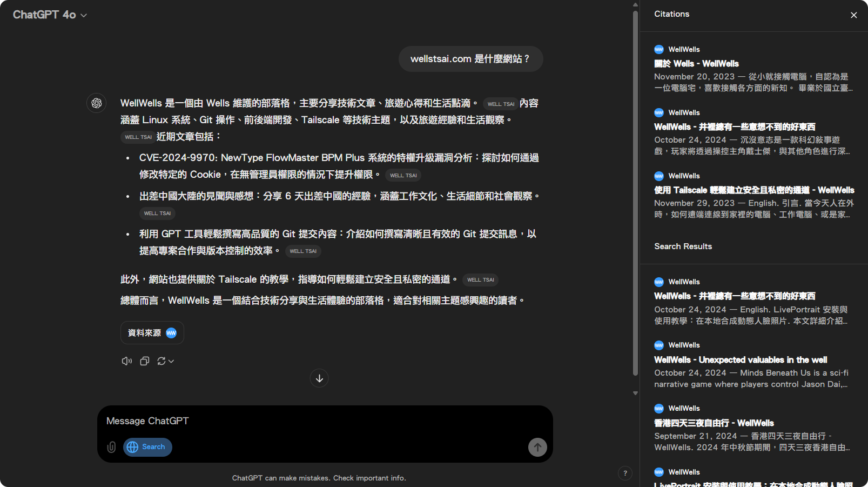Click WELL TSAI citation chip after 生活點滴
Image resolution: width=868 pixels, height=487 pixels.
tap(501, 104)
